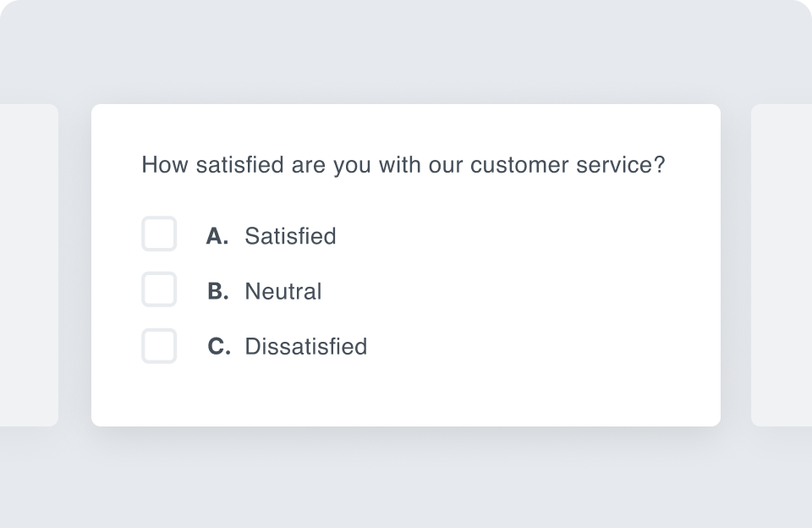
Task: Show the next card on the right edge
Action: [x=782, y=265]
